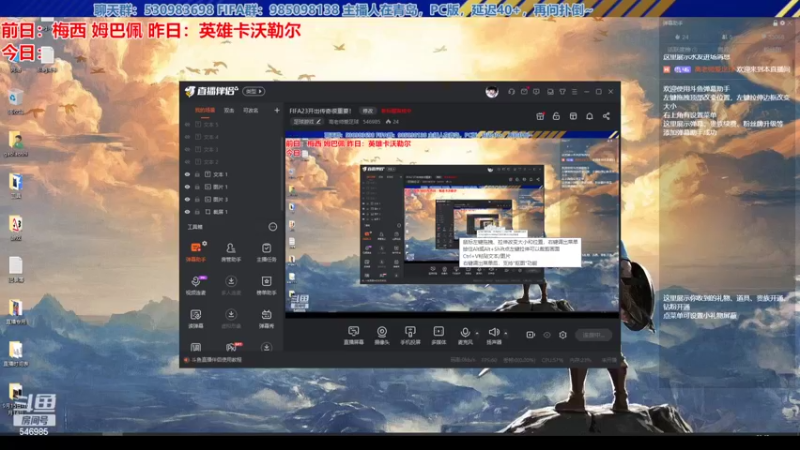The image size is (800, 450).
Task: Open the usage tutorial link at bottom left
Action: coord(213,360)
